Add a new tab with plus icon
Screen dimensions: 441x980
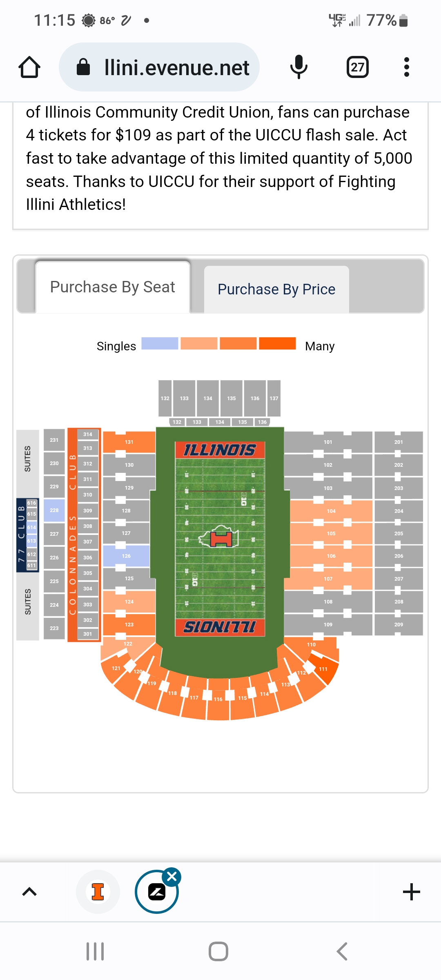pyautogui.click(x=411, y=892)
